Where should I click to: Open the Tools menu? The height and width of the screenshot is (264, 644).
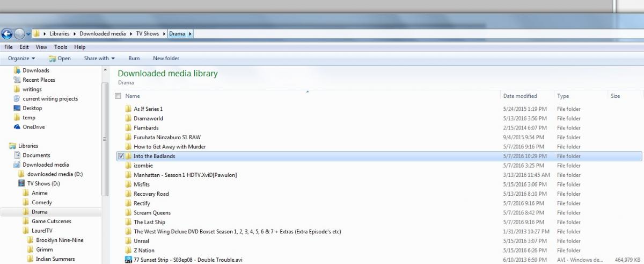tap(61, 47)
